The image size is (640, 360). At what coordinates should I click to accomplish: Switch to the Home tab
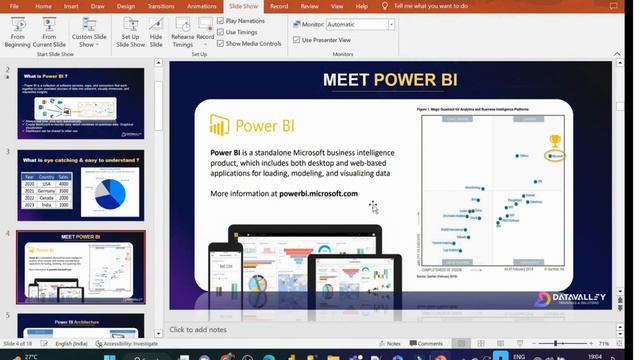[x=43, y=6]
